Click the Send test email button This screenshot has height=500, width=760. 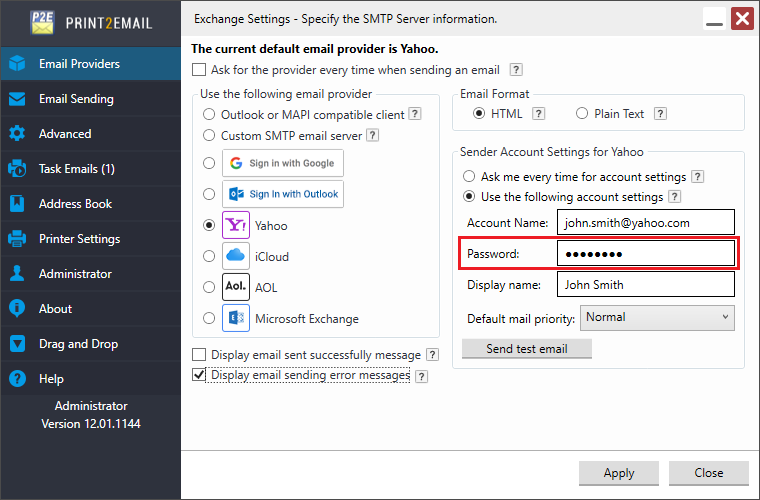pos(527,349)
